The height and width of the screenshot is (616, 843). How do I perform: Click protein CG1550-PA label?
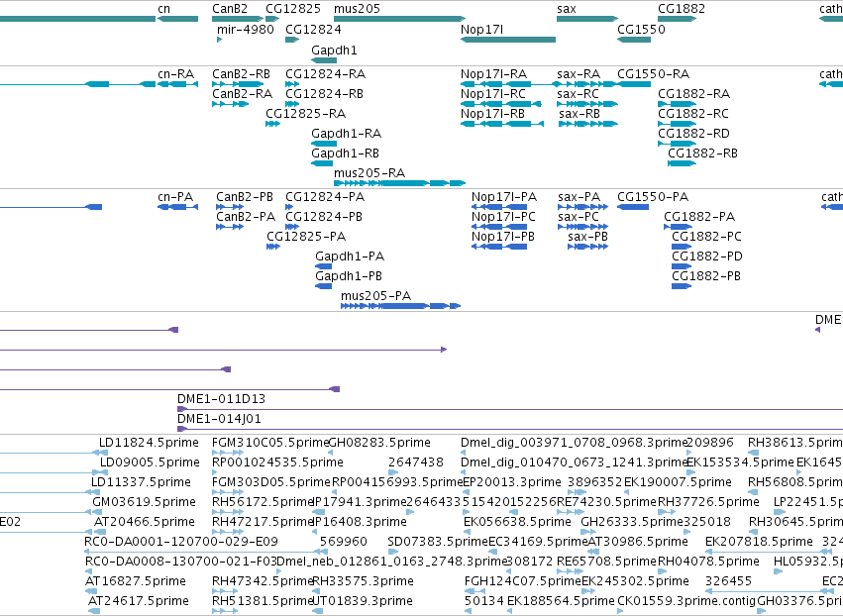[x=653, y=197]
